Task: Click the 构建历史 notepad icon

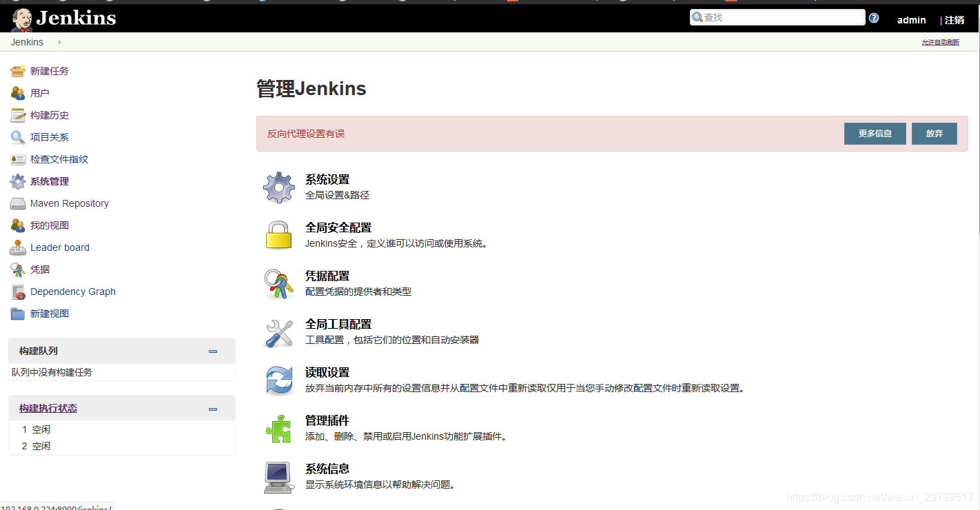Action: 18,115
